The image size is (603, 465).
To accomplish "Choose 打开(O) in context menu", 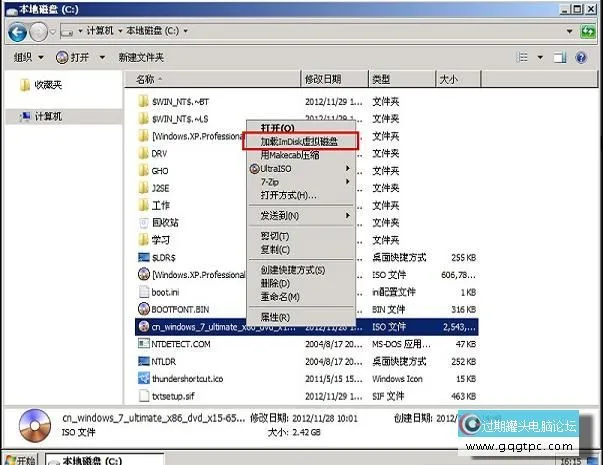I will (301, 128).
